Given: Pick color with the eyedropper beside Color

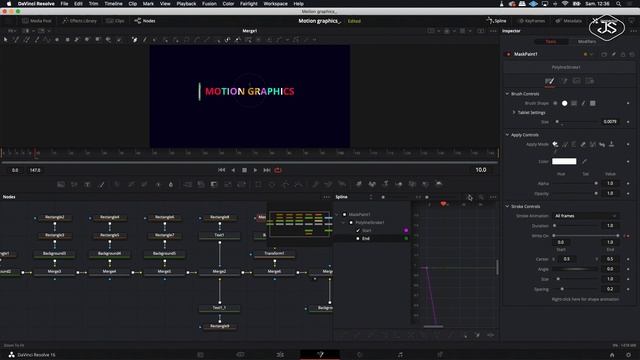Looking at the screenshot, I should [x=584, y=161].
